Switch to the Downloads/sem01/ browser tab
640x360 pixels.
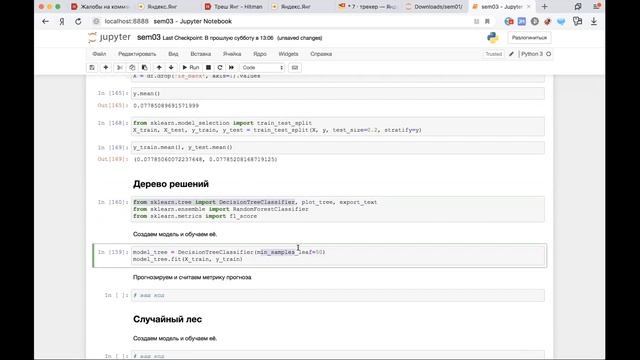(435, 7)
